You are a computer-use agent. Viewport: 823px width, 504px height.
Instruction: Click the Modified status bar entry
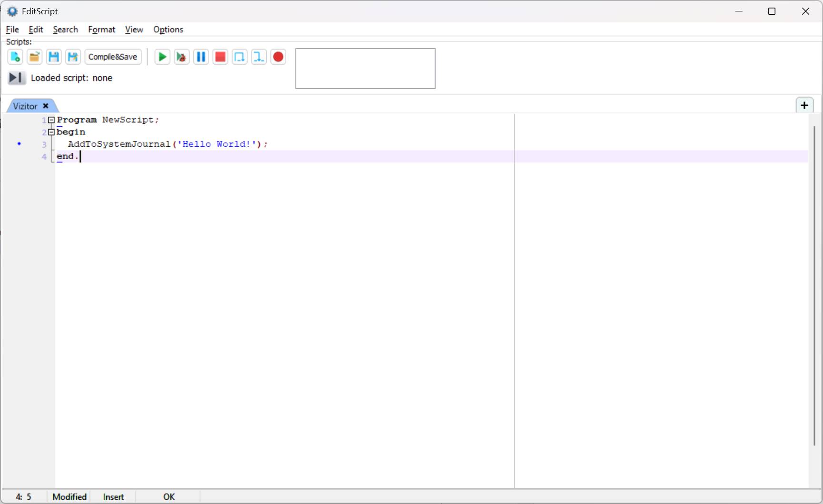pos(70,497)
